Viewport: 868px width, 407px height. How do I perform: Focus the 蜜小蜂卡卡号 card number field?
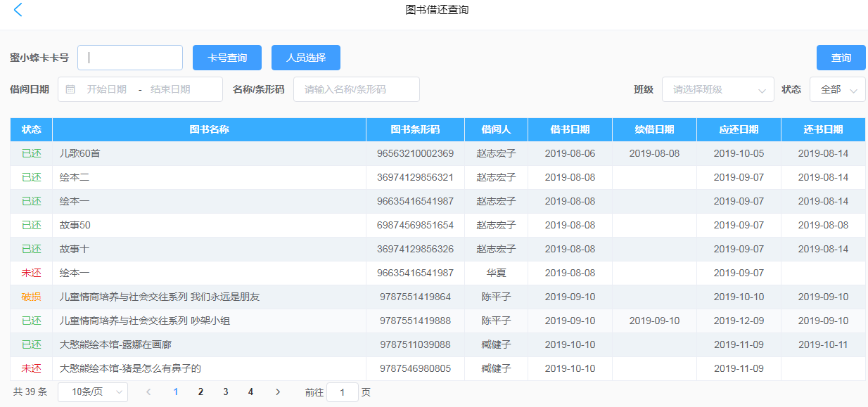coord(130,58)
